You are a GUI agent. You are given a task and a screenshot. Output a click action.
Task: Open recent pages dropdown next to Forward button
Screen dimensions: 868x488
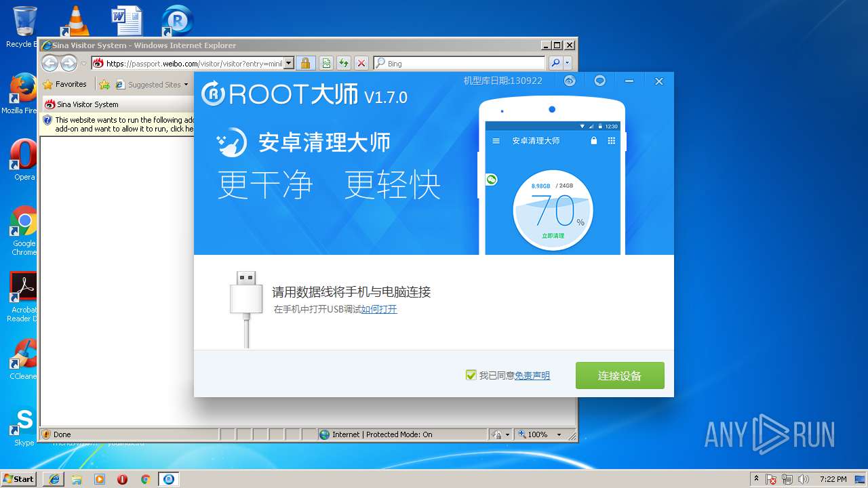tap(83, 64)
